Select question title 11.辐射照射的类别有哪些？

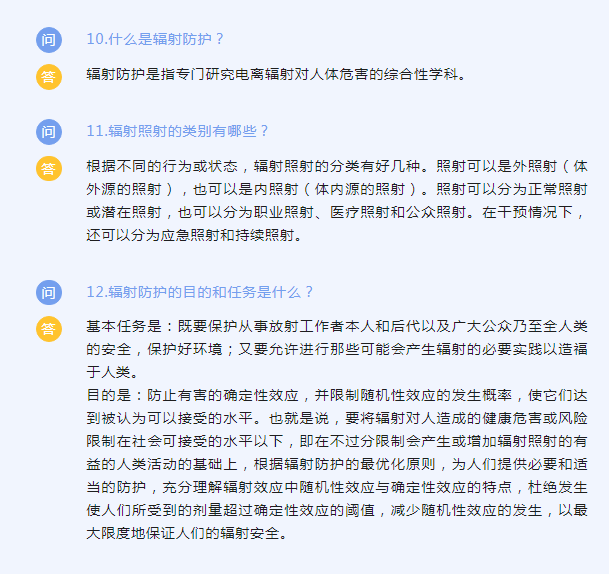pos(177,131)
